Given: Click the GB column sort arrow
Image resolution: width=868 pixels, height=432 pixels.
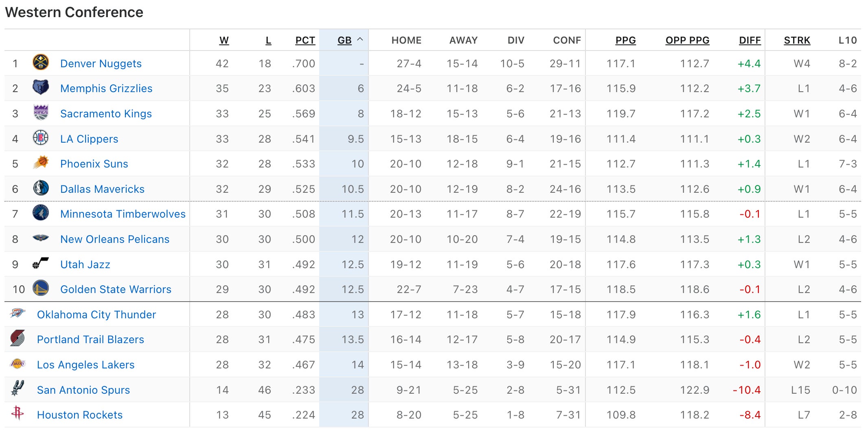Looking at the screenshot, I should pyautogui.click(x=360, y=40).
